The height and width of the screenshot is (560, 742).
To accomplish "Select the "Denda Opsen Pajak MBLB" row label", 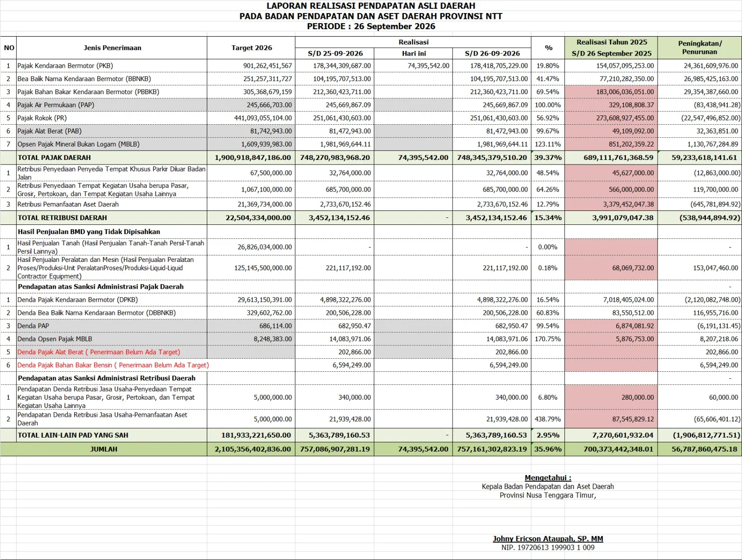I will [55, 339].
